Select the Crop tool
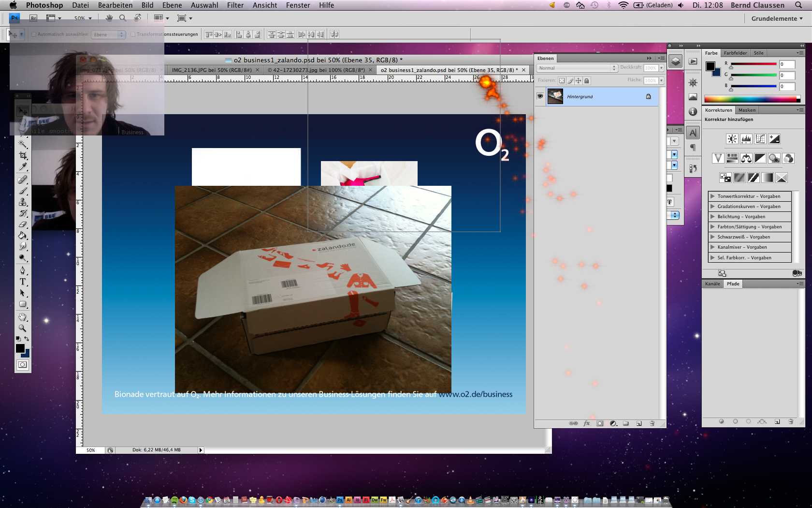The width and height of the screenshot is (812, 508). tap(23, 155)
